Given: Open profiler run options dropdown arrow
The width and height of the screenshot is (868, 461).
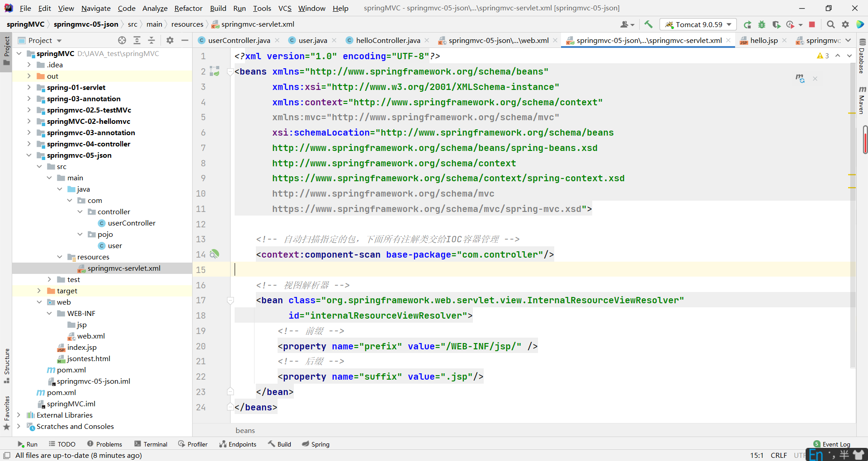Looking at the screenshot, I should tap(801, 25).
